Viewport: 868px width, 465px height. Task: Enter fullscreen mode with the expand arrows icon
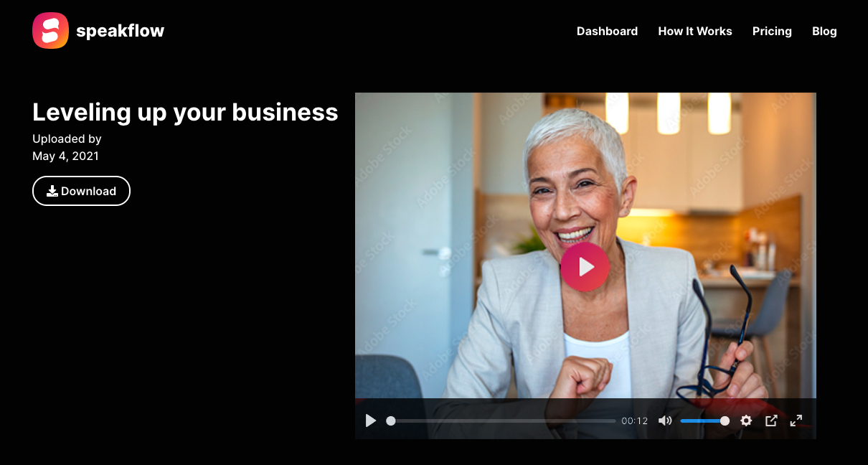pyautogui.click(x=796, y=421)
